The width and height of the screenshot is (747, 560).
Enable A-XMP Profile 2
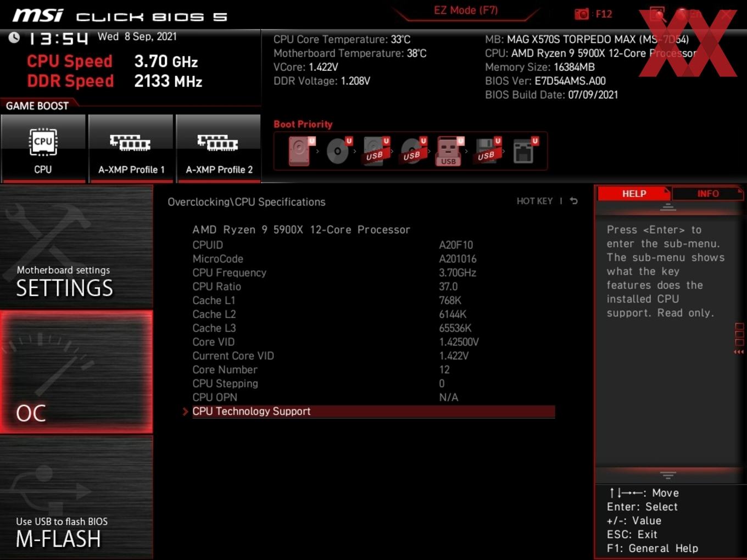tap(219, 148)
